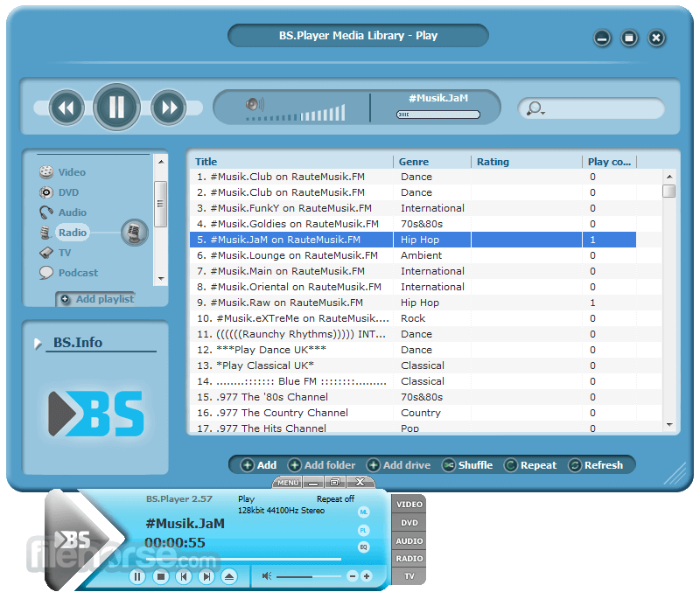
Task: Select Radio in the library sidebar
Action: tap(73, 233)
